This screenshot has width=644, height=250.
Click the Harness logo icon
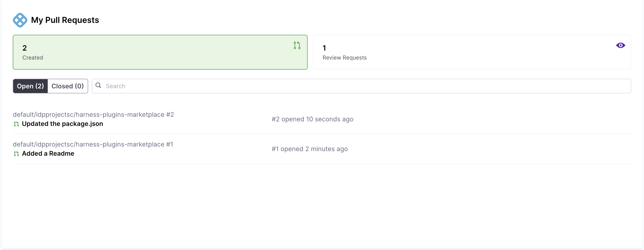pos(20,20)
